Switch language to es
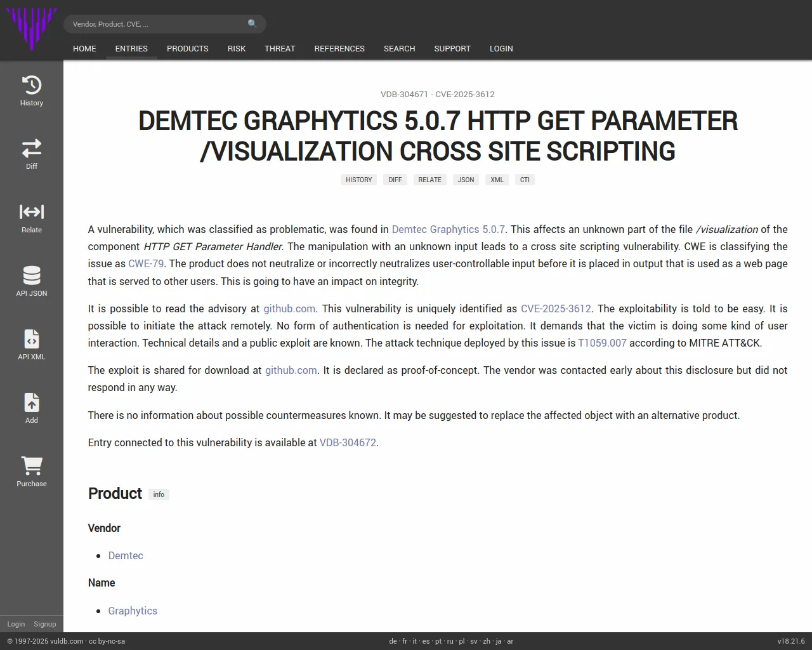 (426, 641)
